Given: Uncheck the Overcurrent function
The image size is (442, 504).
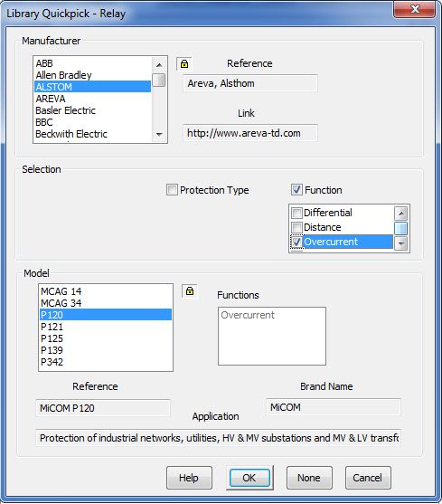Looking at the screenshot, I should [296, 242].
